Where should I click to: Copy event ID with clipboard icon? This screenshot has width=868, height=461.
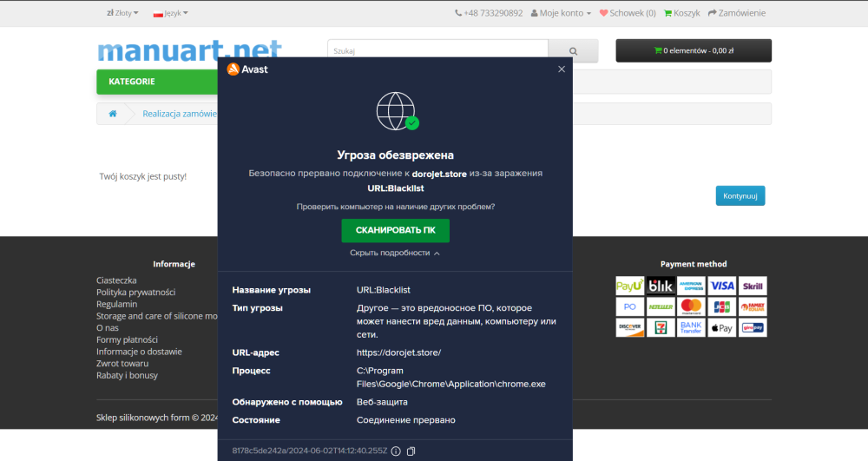pos(411,451)
